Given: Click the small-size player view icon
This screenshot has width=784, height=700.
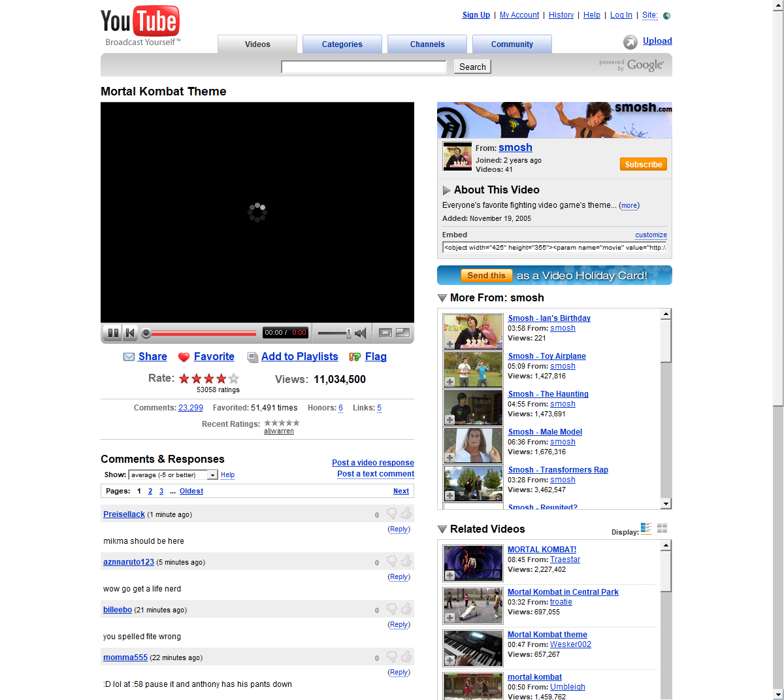Looking at the screenshot, I should 385,333.
